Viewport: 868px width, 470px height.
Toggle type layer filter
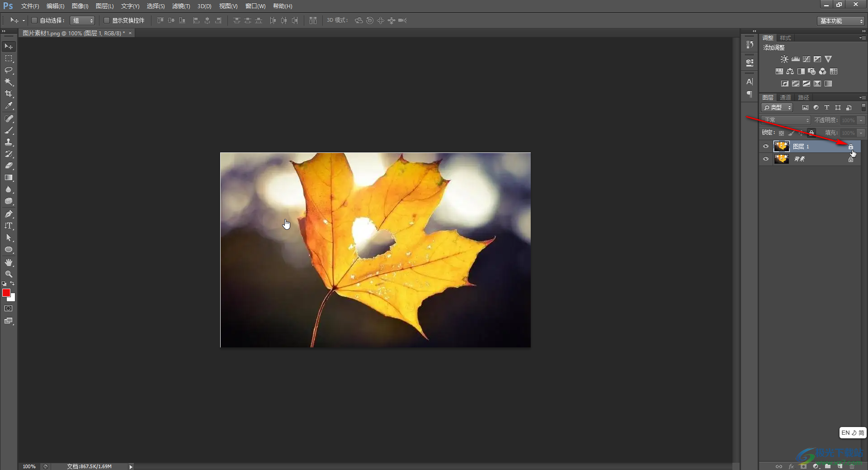click(827, 108)
